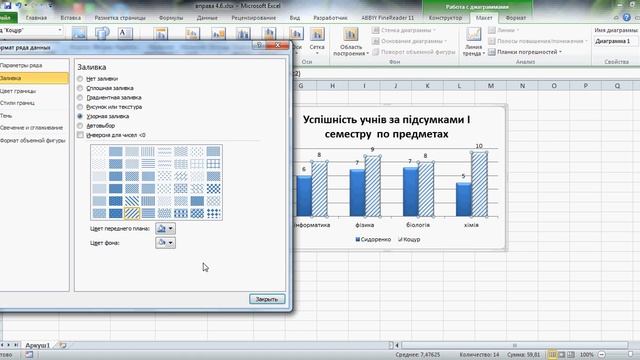The height and width of the screenshot is (360, 640).
Task: Switch to page layout view in status bar
Action: click(x=562, y=355)
